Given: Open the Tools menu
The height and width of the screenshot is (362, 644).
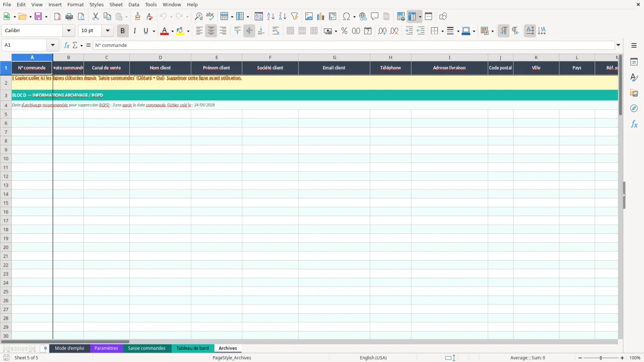Looking at the screenshot, I should point(151,4).
